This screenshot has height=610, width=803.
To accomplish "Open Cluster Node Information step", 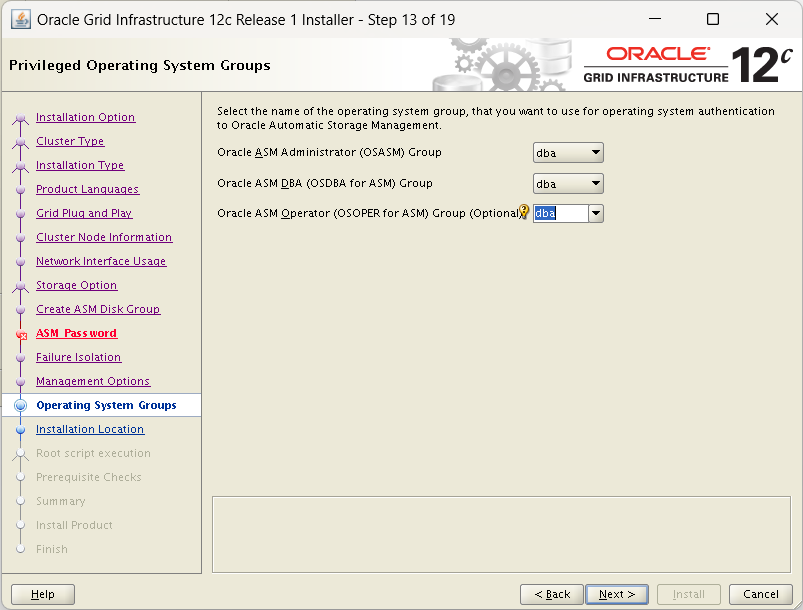I will pos(104,237).
